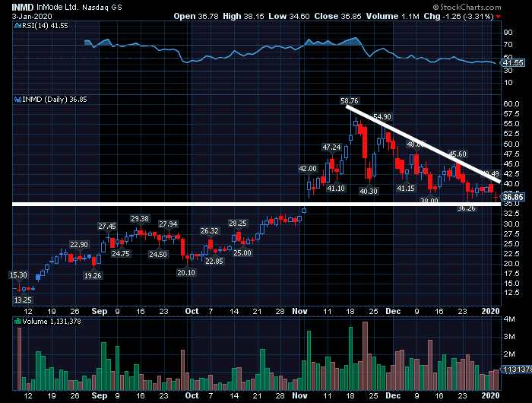The width and height of the screenshot is (532, 403).
Task: Click the 2020 label on price axis
Action: tap(491, 311)
